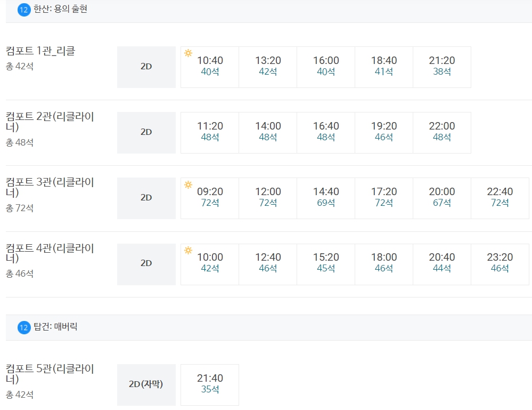532x410 pixels.
Task: Choose the 14:40 showtime with 69석
Action: (x=326, y=198)
